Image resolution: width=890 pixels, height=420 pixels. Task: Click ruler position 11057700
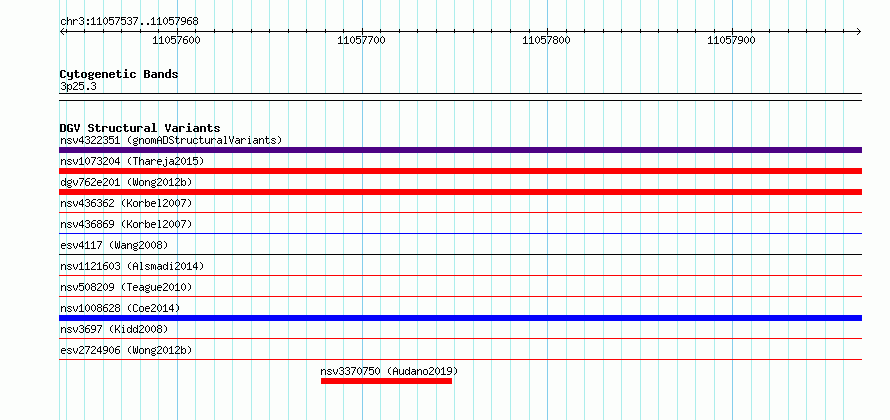tap(362, 40)
